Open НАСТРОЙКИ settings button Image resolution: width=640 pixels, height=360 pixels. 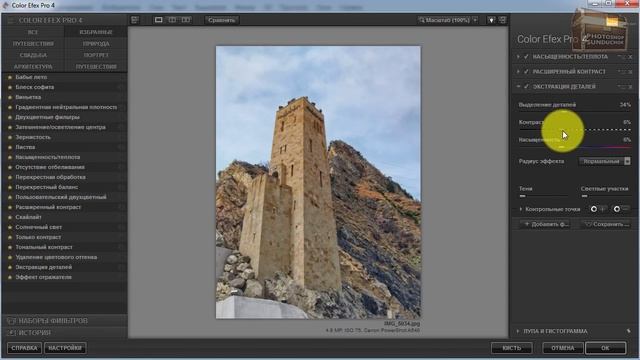coord(65,348)
